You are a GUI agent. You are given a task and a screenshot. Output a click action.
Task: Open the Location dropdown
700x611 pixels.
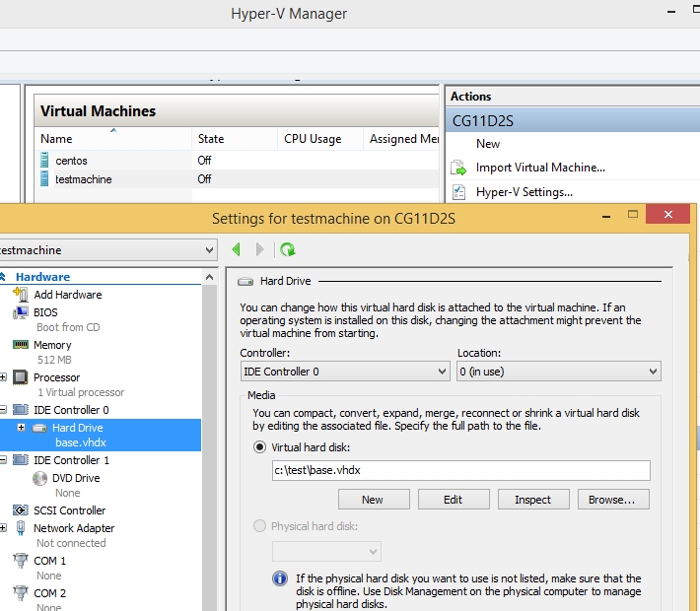coord(558,372)
